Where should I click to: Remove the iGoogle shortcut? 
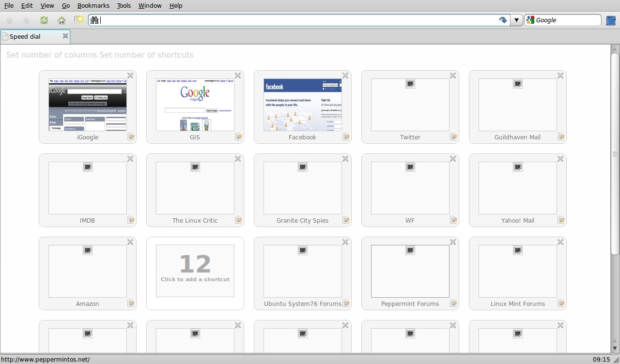[130, 76]
